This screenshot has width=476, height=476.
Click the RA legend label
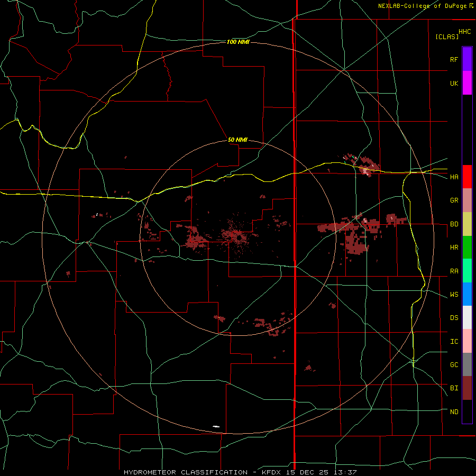(x=454, y=271)
